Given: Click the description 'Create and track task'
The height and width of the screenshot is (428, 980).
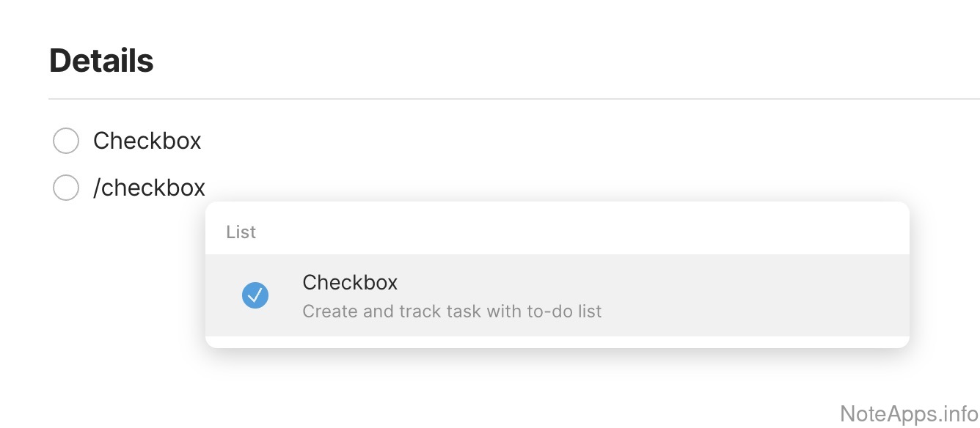Looking at the screenshot, I should [x=452, y=311].
